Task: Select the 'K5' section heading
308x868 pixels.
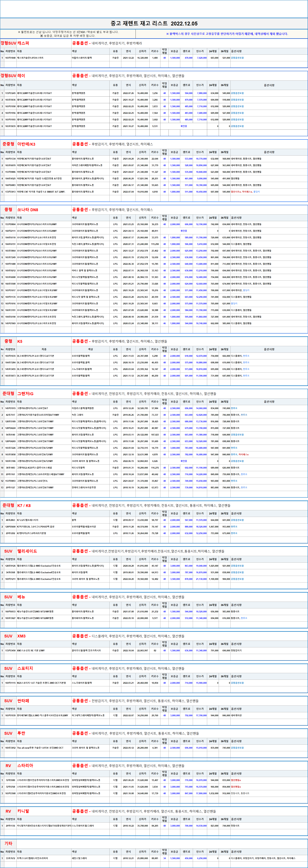Action: coord(20,341)
